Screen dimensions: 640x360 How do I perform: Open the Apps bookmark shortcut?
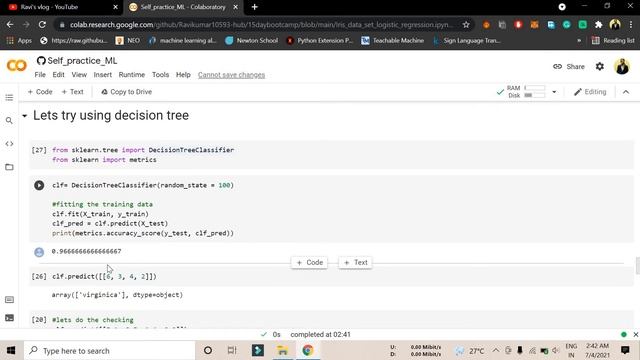tap(19, 40)
